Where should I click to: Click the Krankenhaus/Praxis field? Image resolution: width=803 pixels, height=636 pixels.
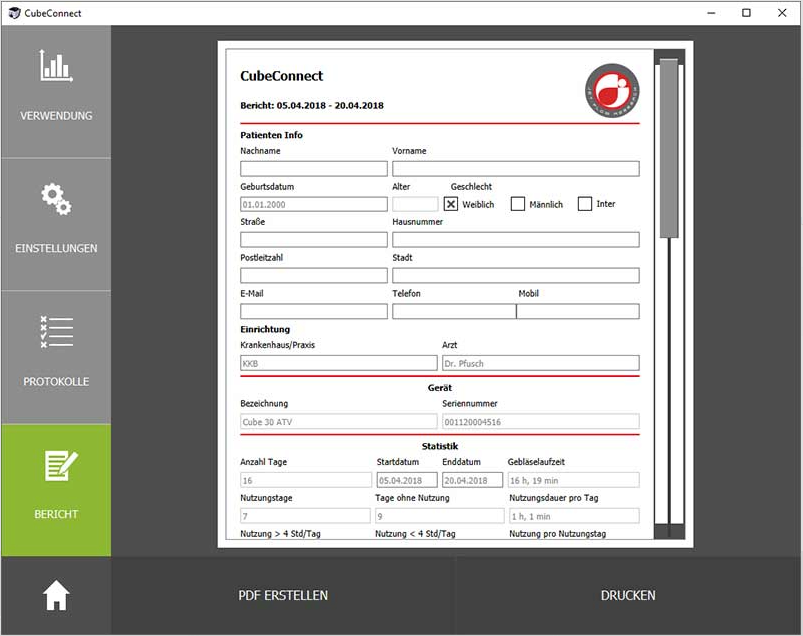click(x=338, y=363)
